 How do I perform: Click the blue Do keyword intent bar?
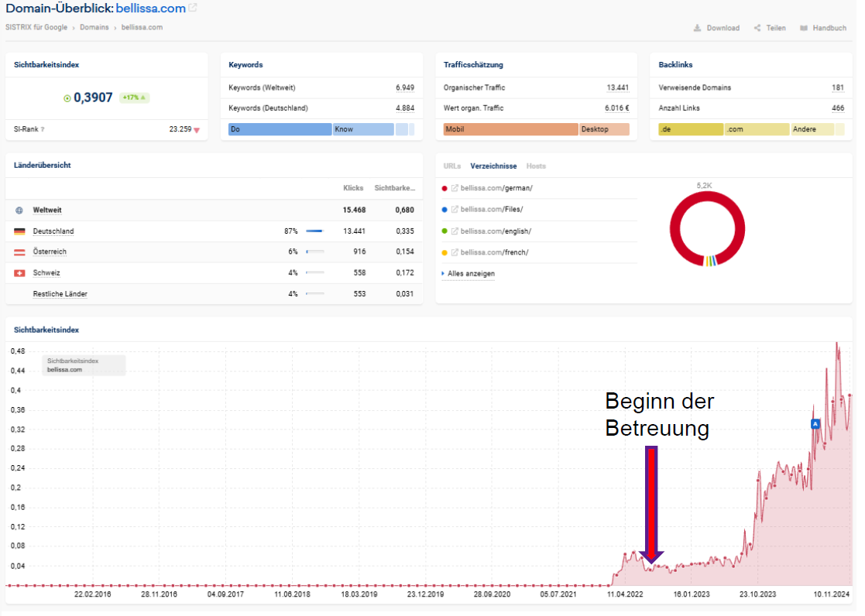280,129
